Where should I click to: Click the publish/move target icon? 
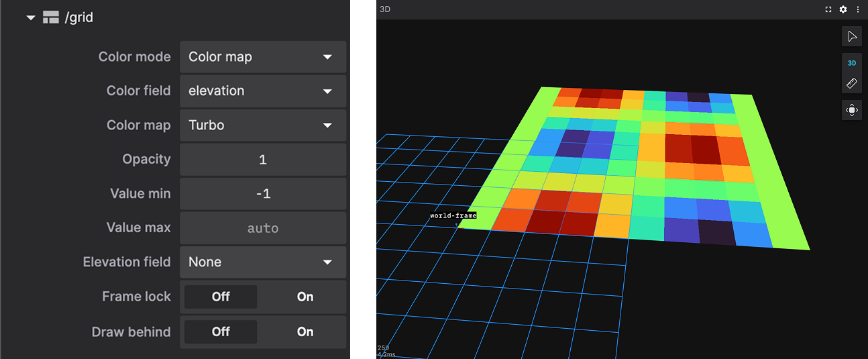pyautogui.click(x=851, y=110)
